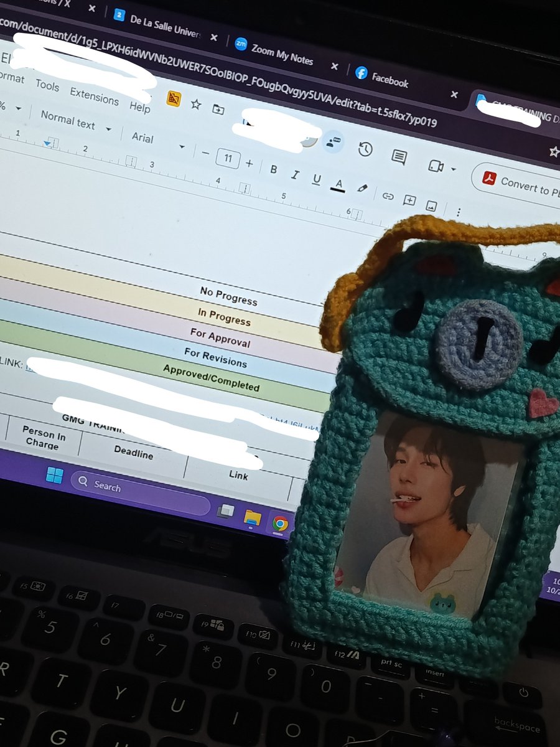Switch to the Zoom My Notes tab

tap(275, 52)
